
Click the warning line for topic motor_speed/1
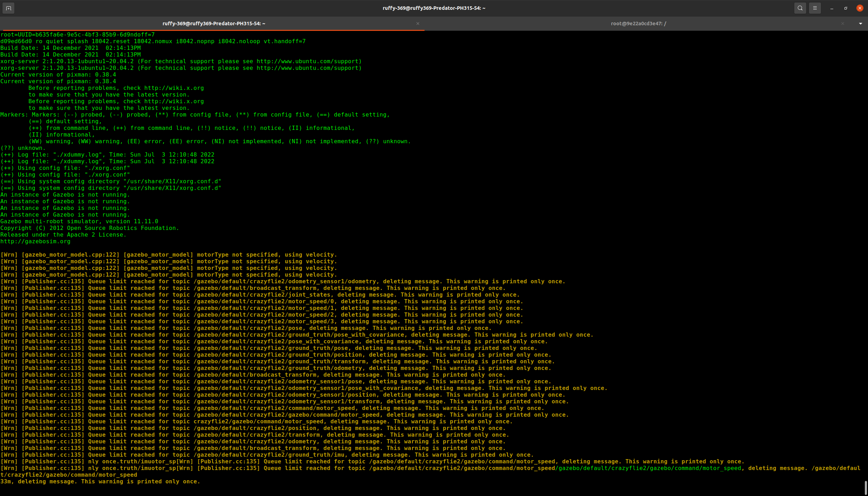click(262, 308)
